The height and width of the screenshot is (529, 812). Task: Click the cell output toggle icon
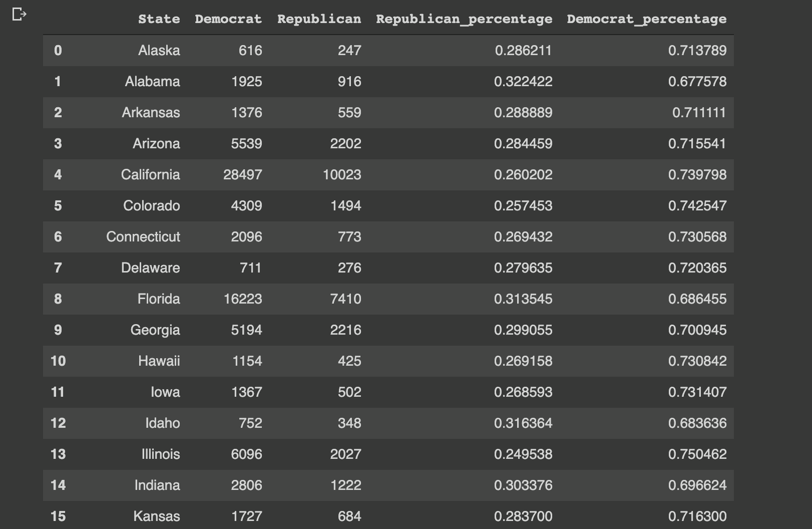tap(19, 15)
